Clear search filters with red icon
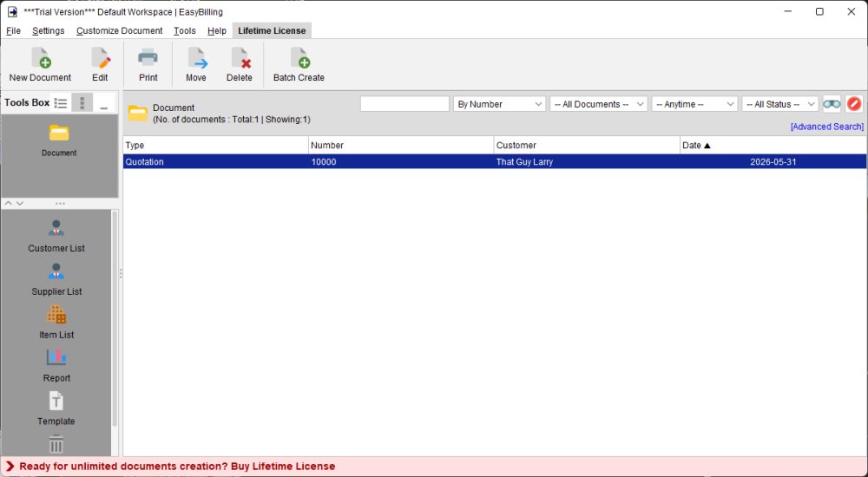 tap(854, 104)
